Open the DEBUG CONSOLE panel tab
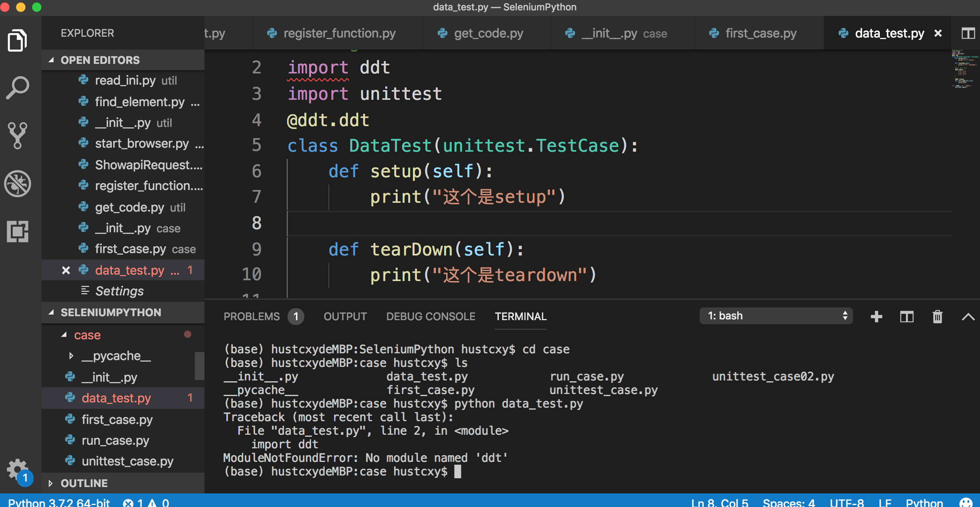Screen dimensions: 980x507 pos(430,317)
